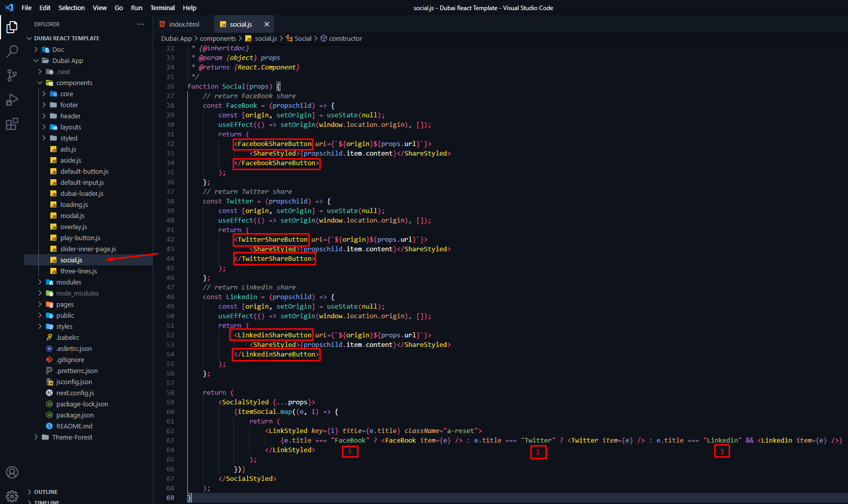Open Source Control view icon

(12, 76)
